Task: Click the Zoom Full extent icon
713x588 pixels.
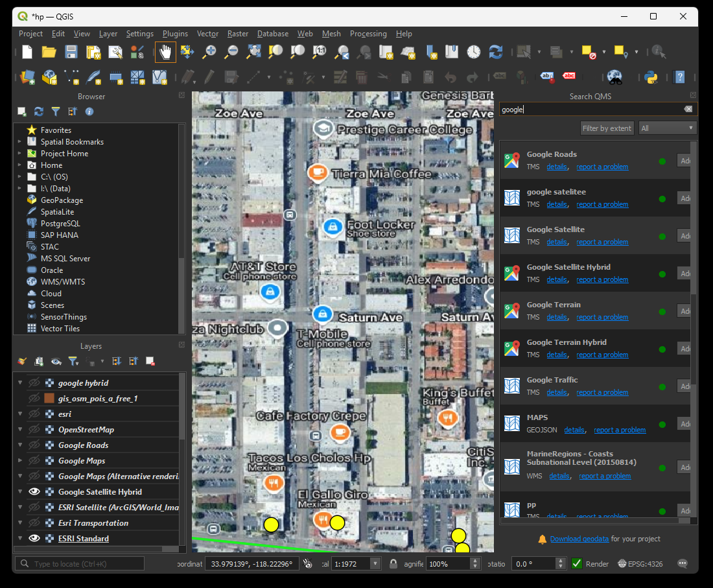Action: (x=253, y=52)
